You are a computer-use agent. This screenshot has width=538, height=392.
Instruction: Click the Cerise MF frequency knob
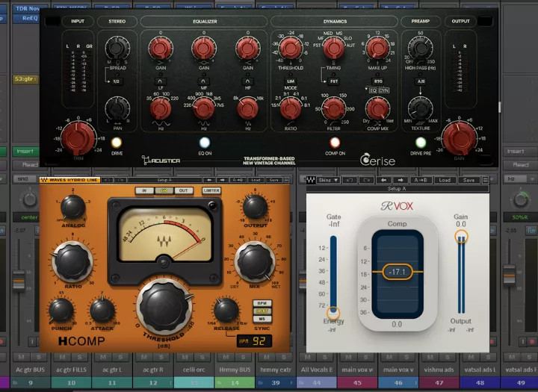(203, 109)
